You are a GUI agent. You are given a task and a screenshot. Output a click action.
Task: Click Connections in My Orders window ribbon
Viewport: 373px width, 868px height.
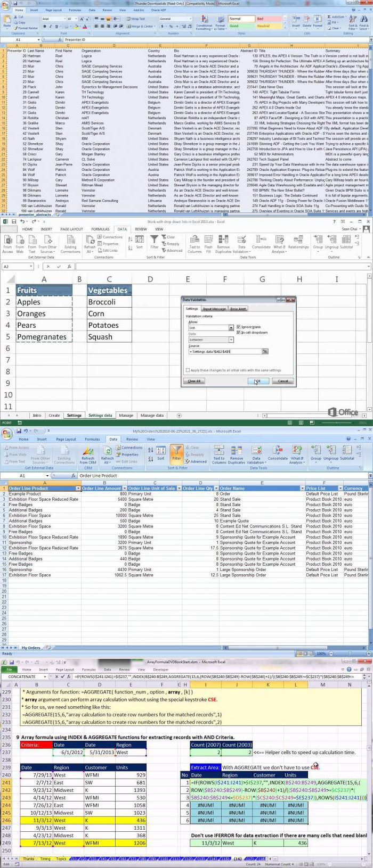click(x=129, y=448)
